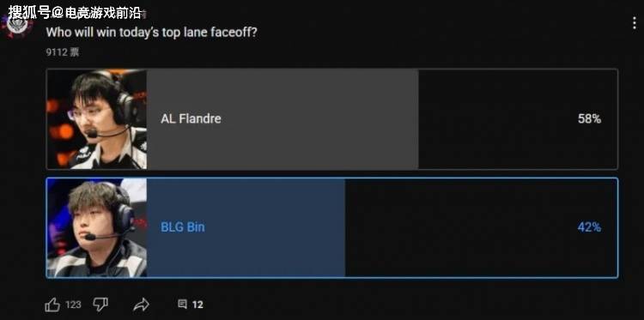
Task: Vote for AL Flandre option label
Action: [191, 119]
